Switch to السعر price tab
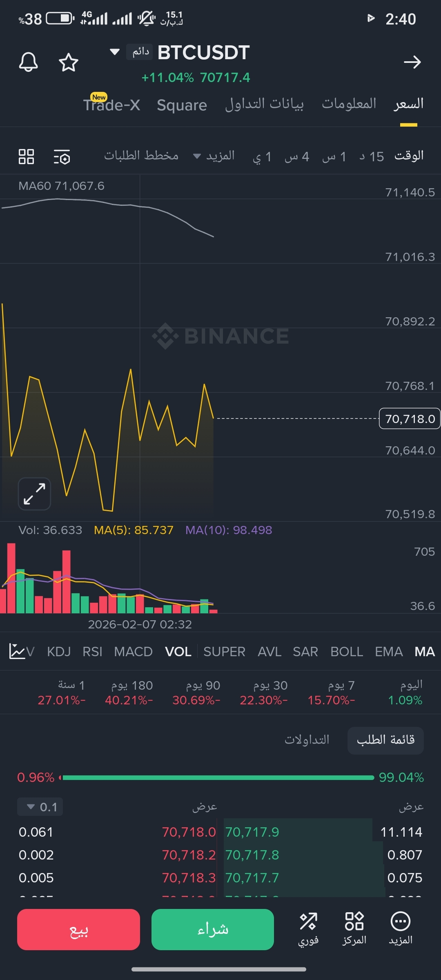 click(409, 104)
